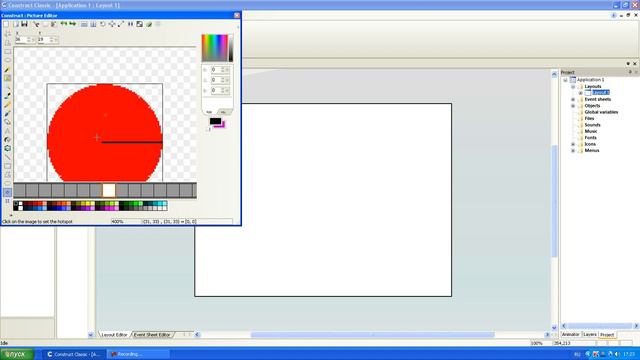Click the Windows Start button
The image size is (640, 360).
tap(17, 354)
